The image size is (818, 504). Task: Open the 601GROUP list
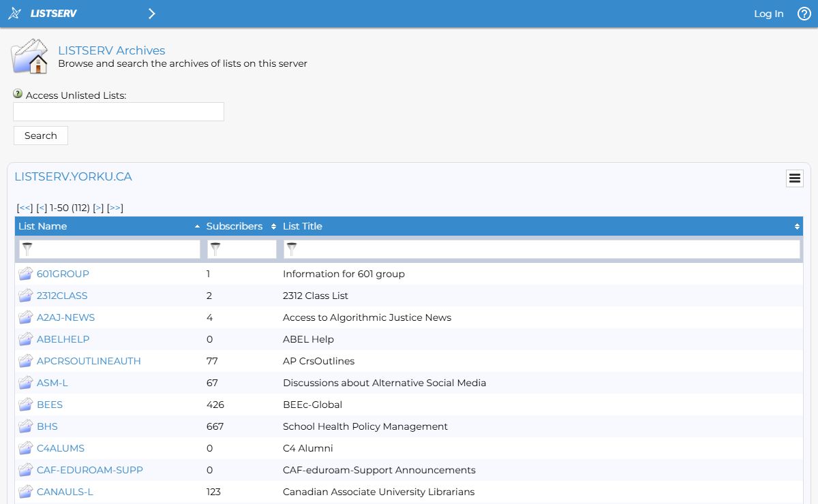(x=63, y=274)
